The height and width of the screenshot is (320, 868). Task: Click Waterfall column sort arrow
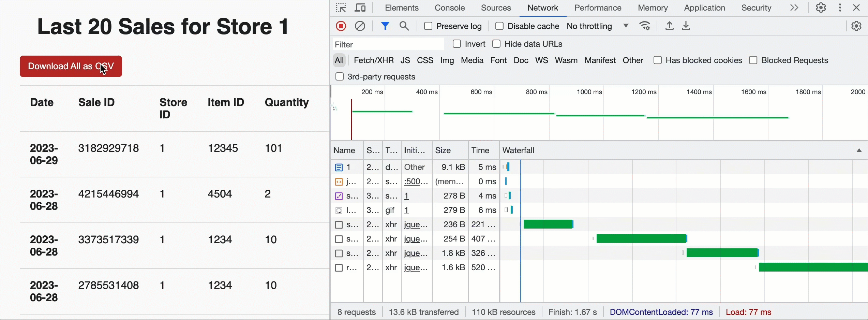859,150
